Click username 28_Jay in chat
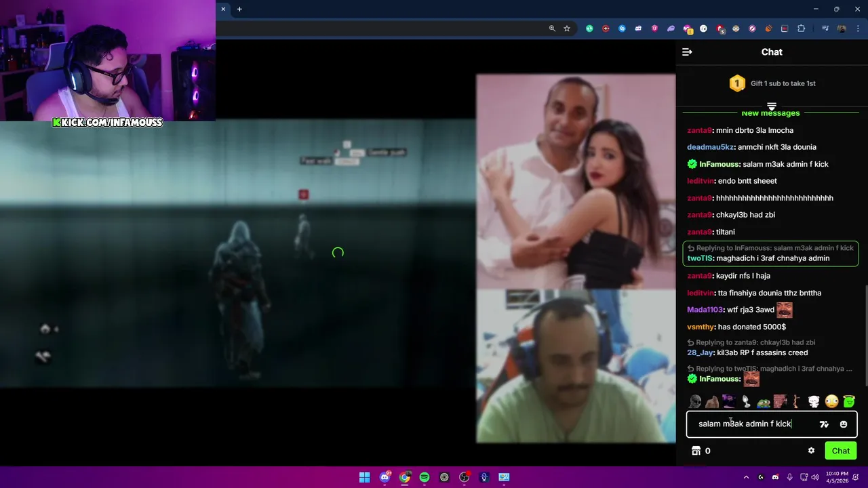The image size is (868, 488). (699, 352)
